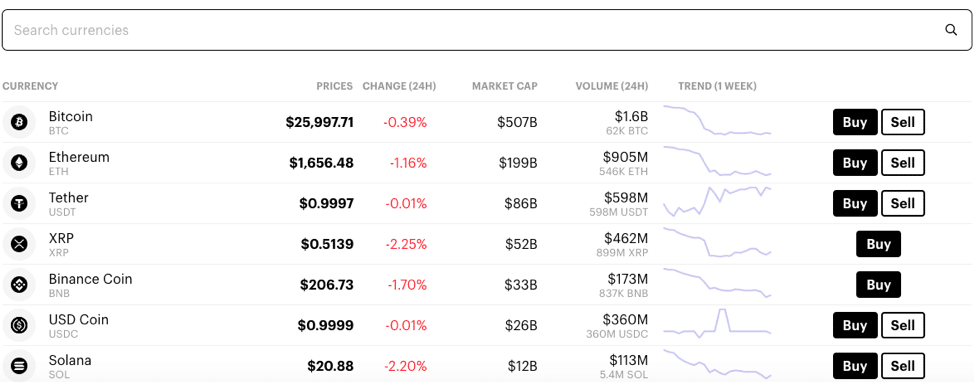Viewport: 974px width, 383px height.
Task: Click the Bitcoin coin icon
Action: pos(19,122)
